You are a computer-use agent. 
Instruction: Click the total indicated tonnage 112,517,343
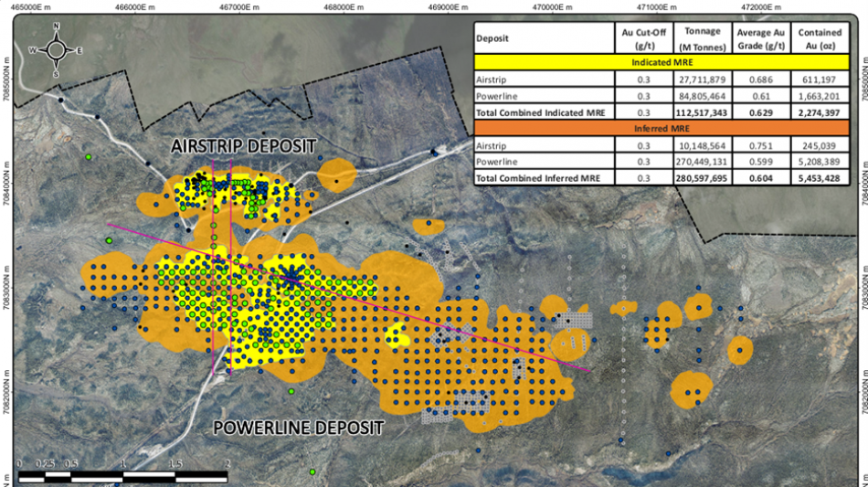pos(702,113)
